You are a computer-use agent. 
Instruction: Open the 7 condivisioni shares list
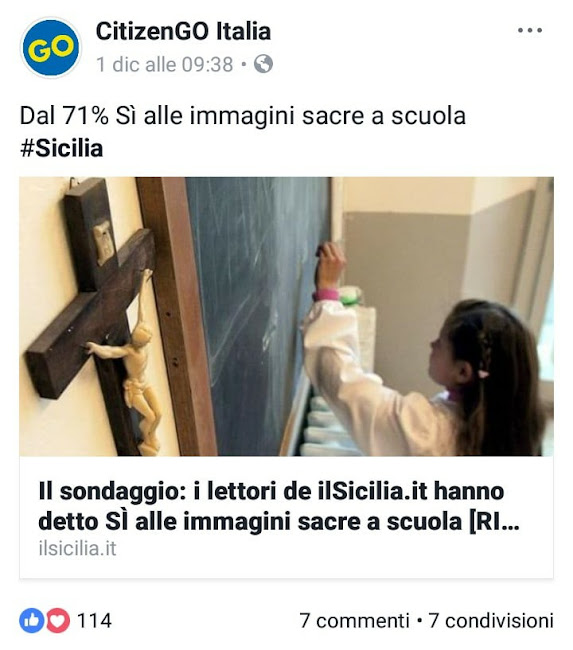click(x=491, y=621)
